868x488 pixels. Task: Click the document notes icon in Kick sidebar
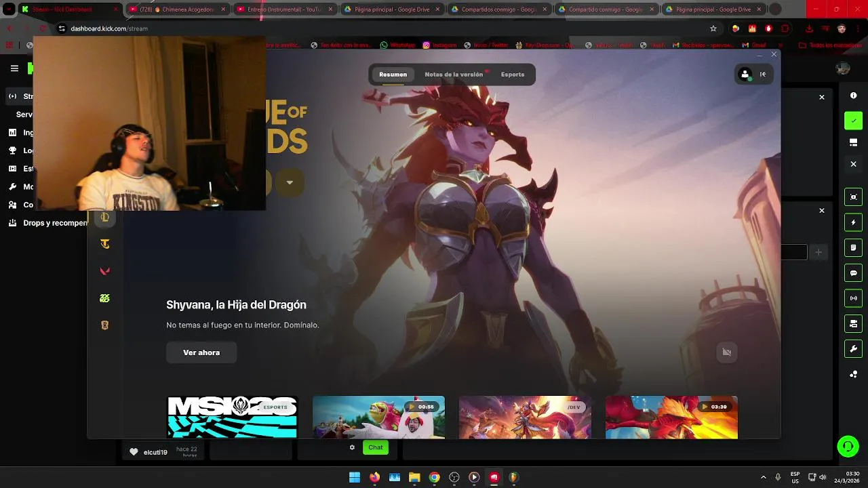pyautogui.click(x=853, y=248)
